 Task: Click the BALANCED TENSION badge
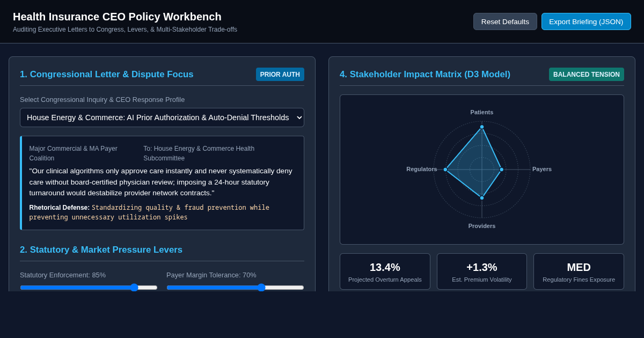587,75
